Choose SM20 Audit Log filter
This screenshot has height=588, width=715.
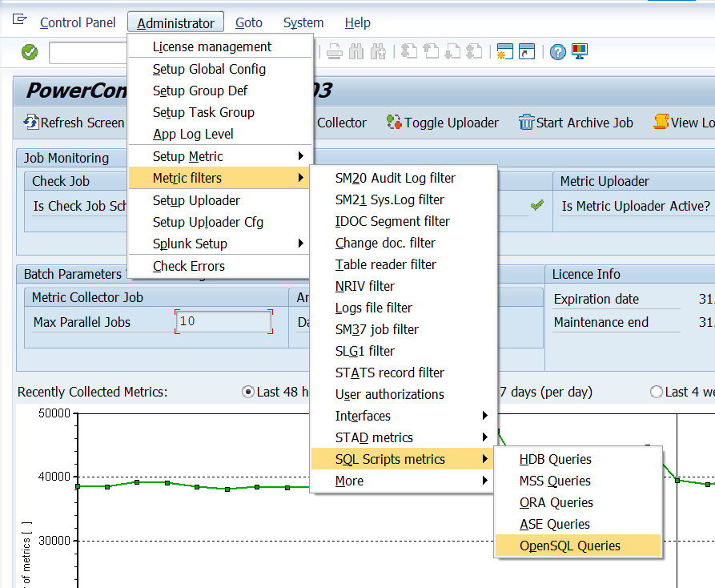(x=395, y=178)
